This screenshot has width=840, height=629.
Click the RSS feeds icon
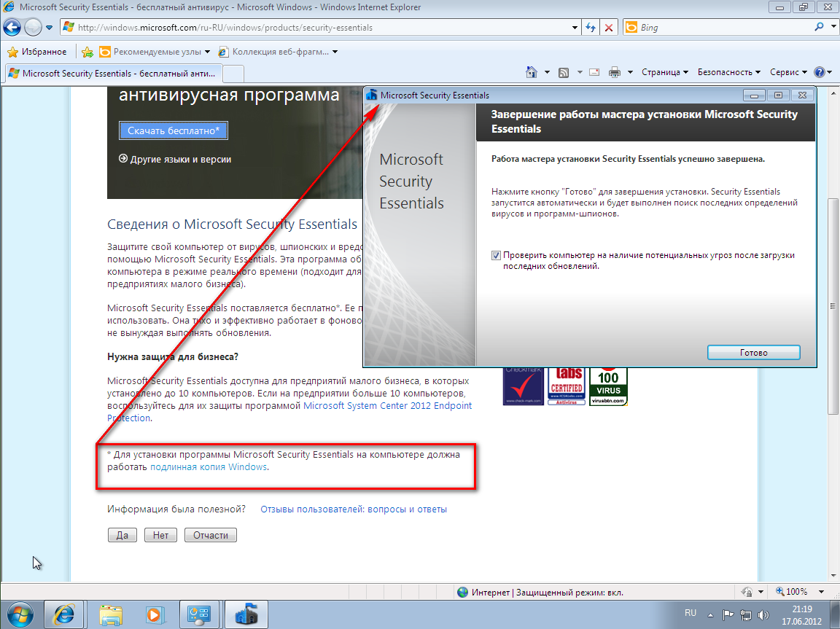(564, 72)
